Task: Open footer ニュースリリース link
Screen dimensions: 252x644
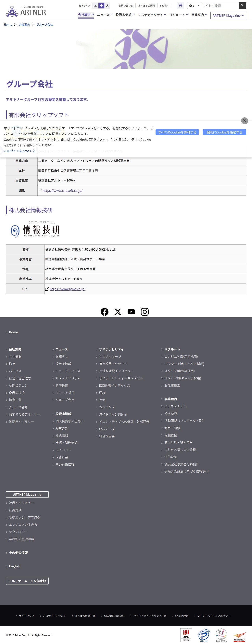Action: point(68,371)
